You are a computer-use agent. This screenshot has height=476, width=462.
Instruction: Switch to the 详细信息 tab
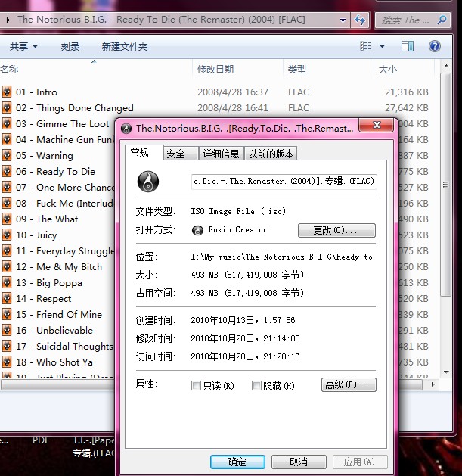coord(222,154)
